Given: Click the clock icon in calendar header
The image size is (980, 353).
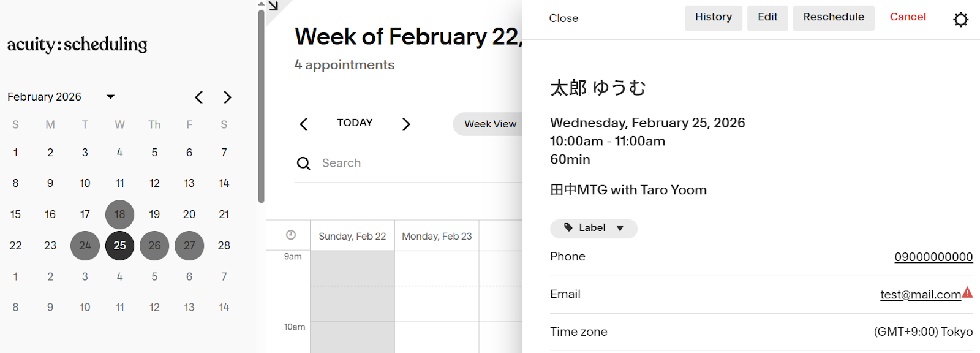Looking at the screenshot, I should [291, 235].
